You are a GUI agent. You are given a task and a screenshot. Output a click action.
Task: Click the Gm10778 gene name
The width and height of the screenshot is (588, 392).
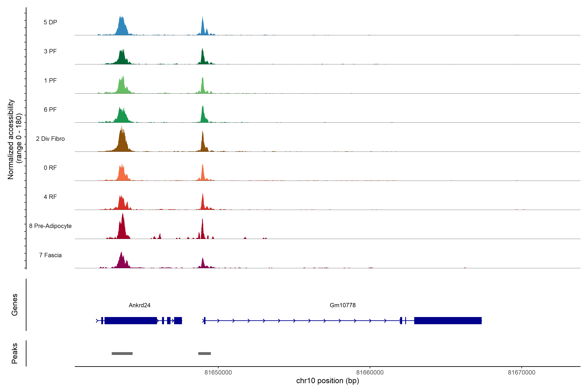pos(343,305)
